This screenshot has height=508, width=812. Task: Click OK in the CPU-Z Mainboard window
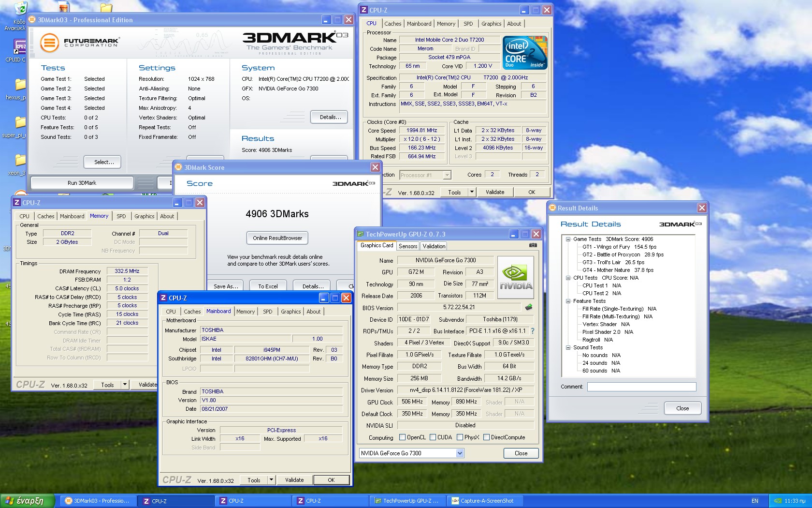click(331, 480)
